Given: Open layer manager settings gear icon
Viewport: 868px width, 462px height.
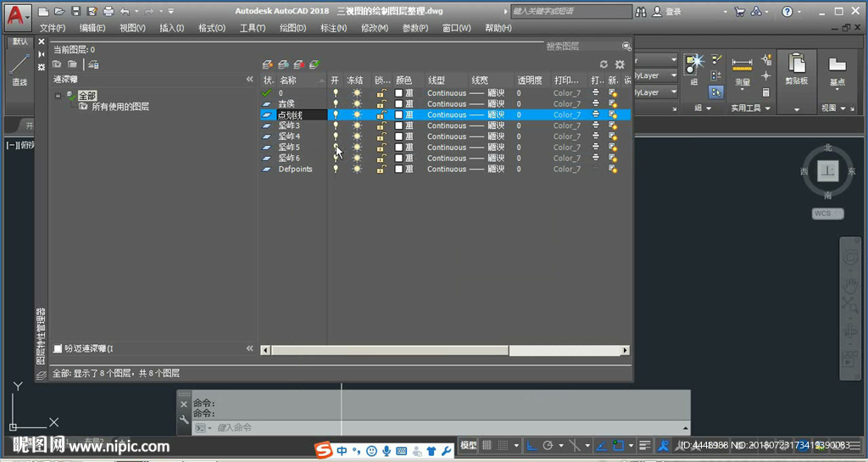Looking at the screenshot, I should click(620, 64).
